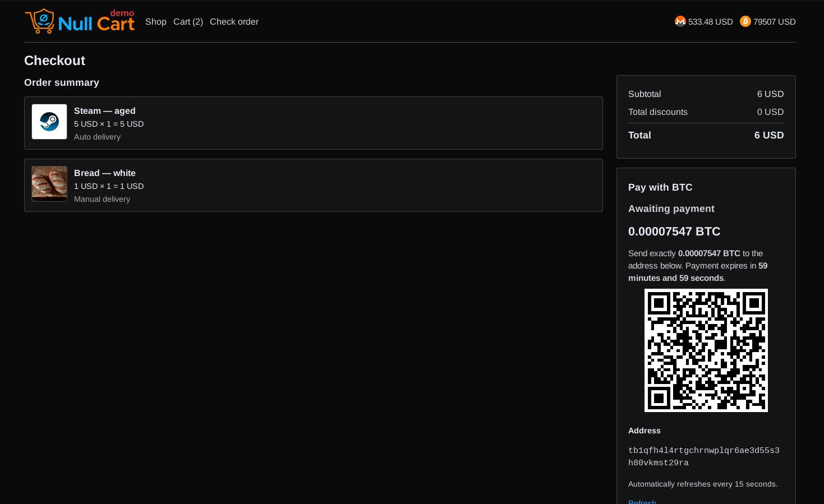Click the Bitcoin balance icon

coord(745,21)
